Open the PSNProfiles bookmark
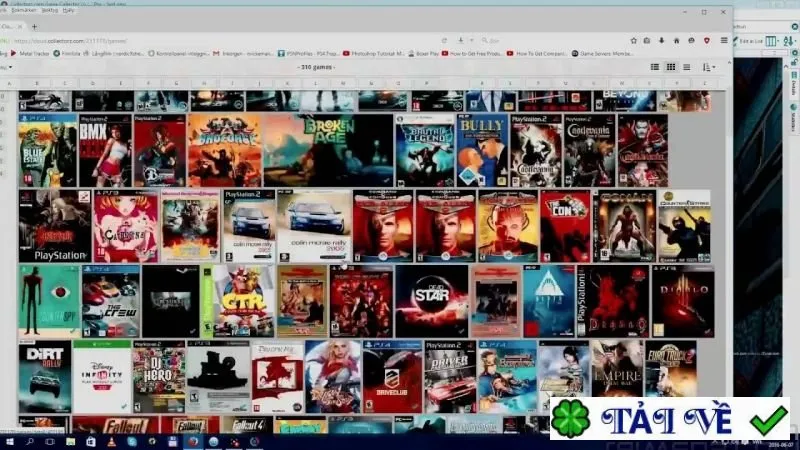The width and height of the screenshot is (800, 450). (x=308, y=53)
